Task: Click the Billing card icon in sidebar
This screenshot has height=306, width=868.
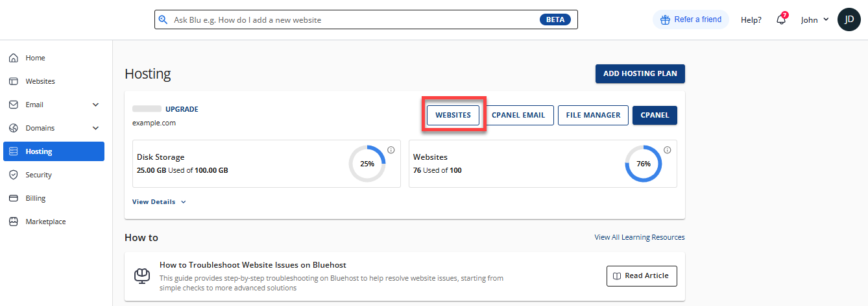Action: click(x=13, y=198)
